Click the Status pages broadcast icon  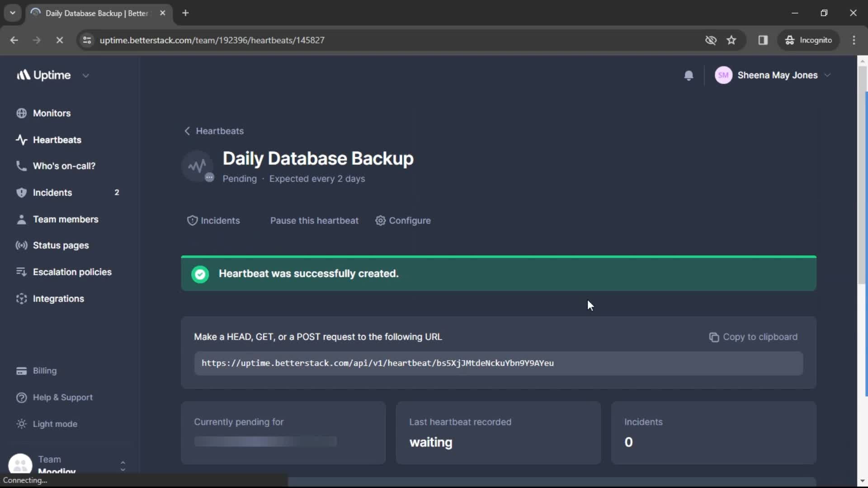click(21, 246)
